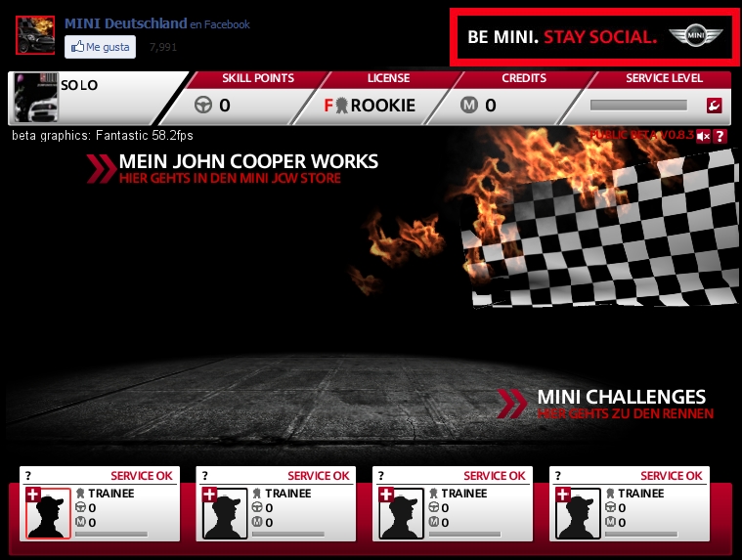Add a friend with second card's plus icon
742x560 pixels.
[x=209, y=495]
